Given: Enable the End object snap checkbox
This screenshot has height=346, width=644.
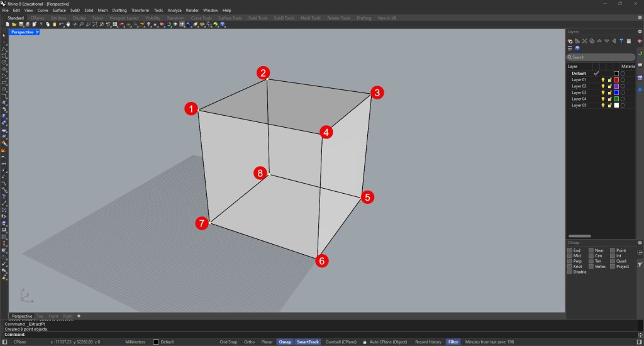Looking at the screenshot, I should [x=570, y=250].
